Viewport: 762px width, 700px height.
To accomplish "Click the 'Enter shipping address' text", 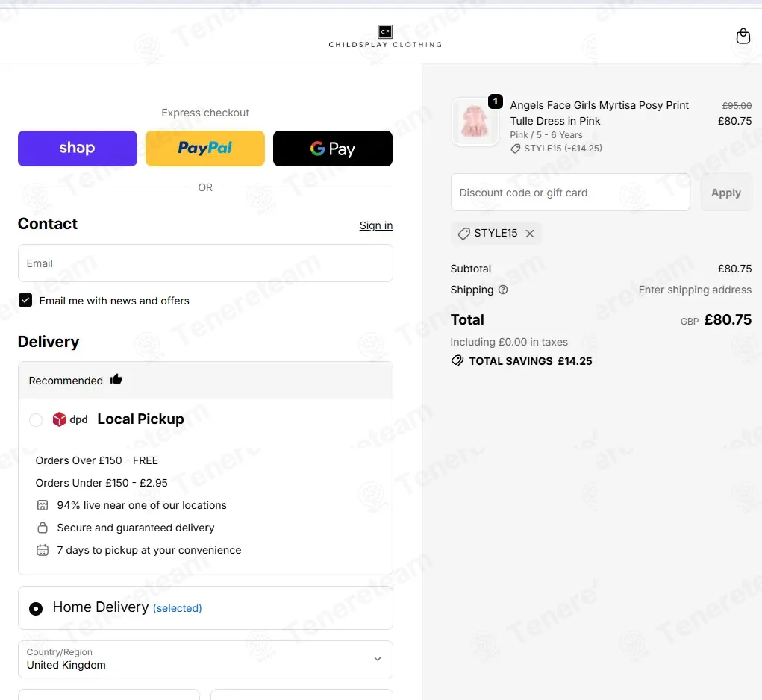I will (695, 290).
